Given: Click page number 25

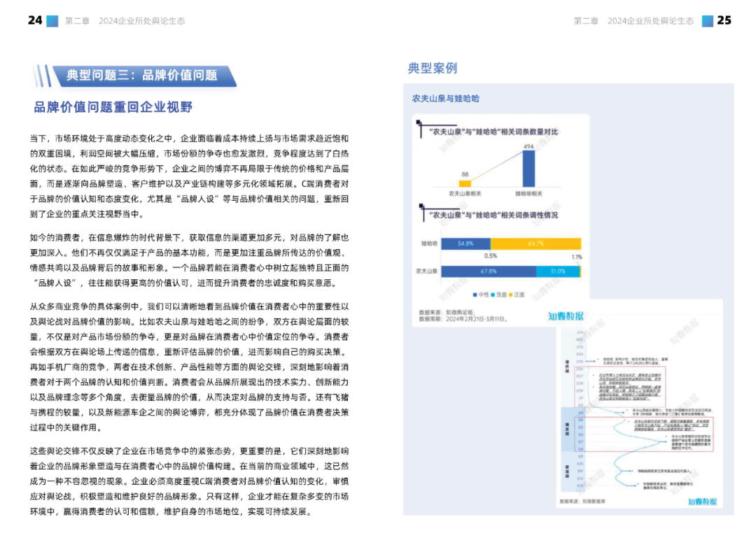Looking at the screenshot, I should (724, 20).
